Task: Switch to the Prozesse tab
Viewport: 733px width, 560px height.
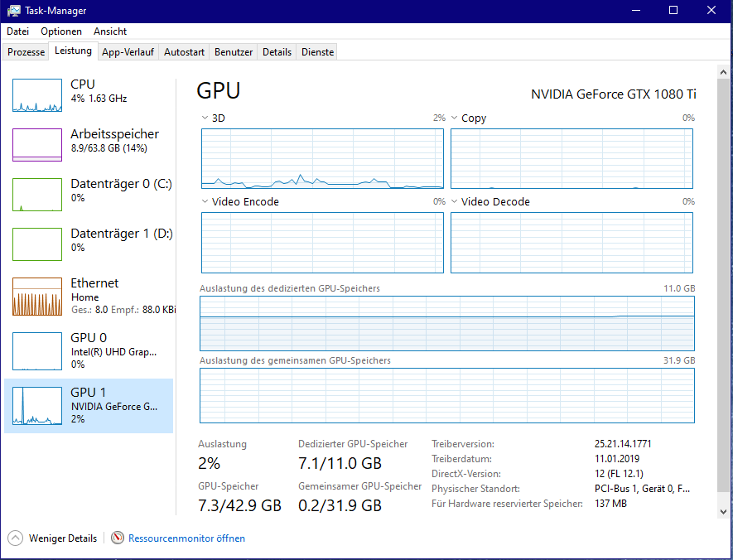Action: click(x=27, y=52)
